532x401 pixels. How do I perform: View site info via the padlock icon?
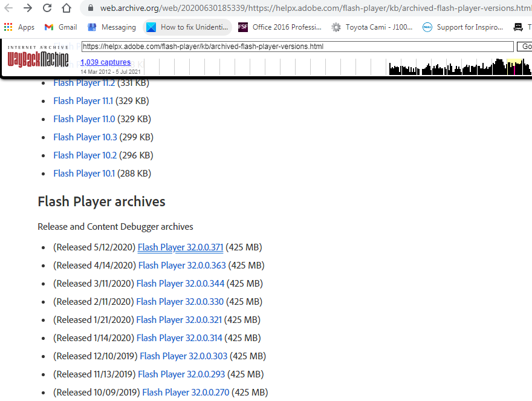point(91,8)
